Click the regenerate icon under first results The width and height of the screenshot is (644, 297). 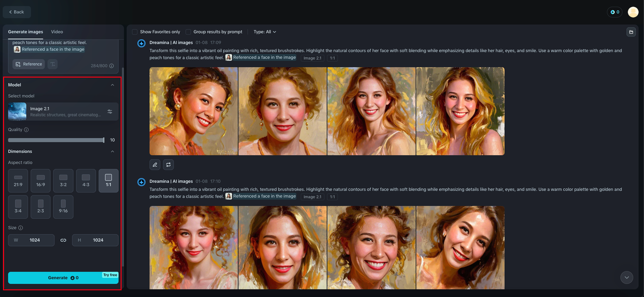click(x=169, y=164)
